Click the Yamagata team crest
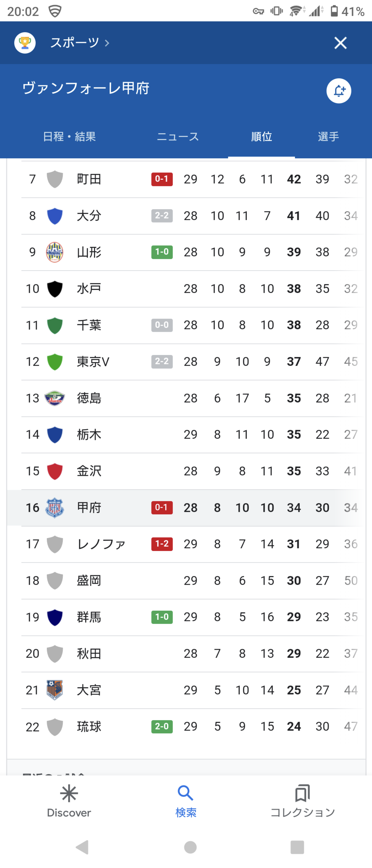 55,252
